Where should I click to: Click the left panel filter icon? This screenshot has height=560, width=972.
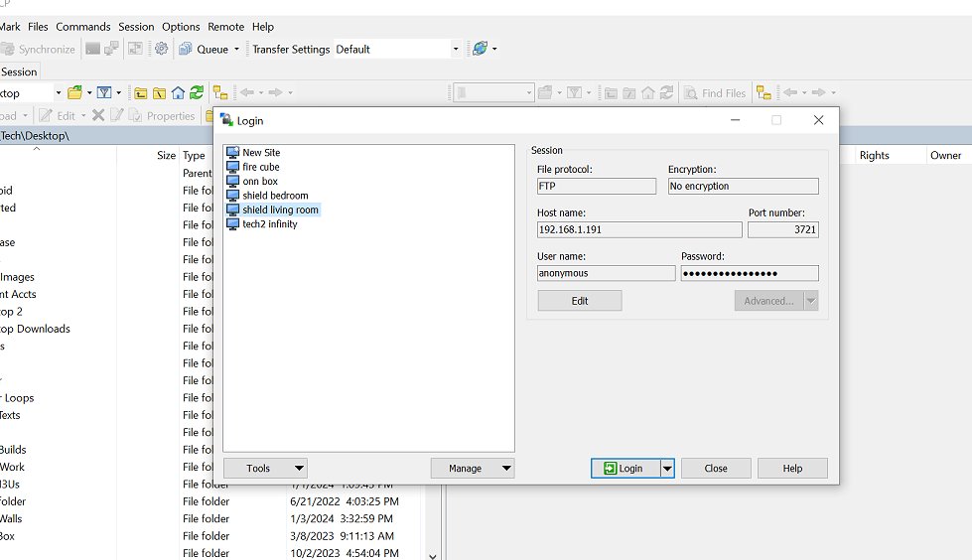coord(104,93)
